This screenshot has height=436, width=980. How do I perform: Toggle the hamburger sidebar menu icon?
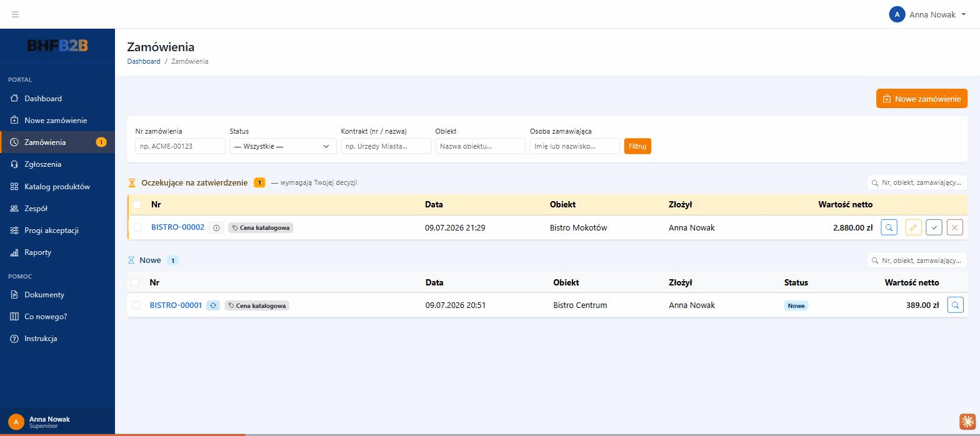(15, 14)
